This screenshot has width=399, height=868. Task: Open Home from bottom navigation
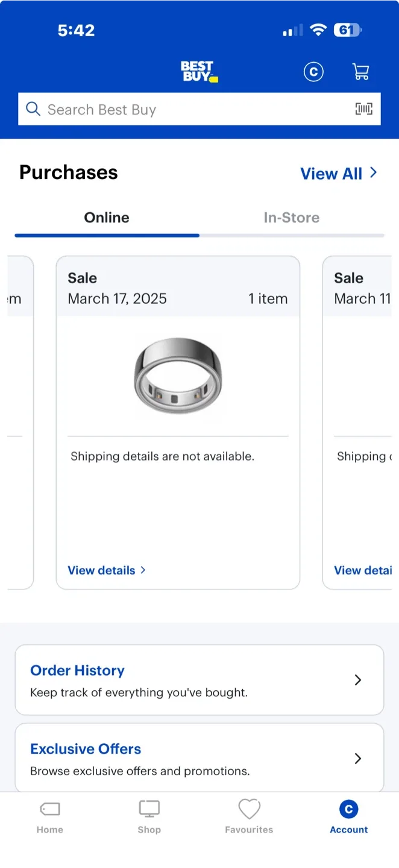[49, 817]
